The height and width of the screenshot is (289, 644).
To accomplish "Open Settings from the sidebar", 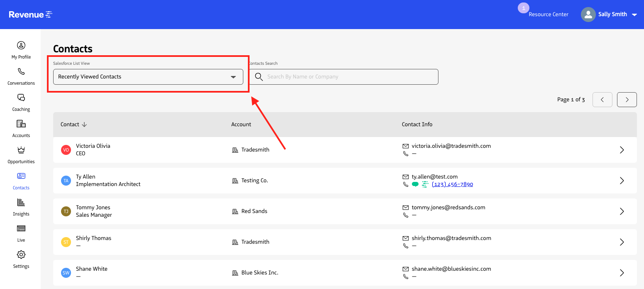I will [x=21, y=259].
